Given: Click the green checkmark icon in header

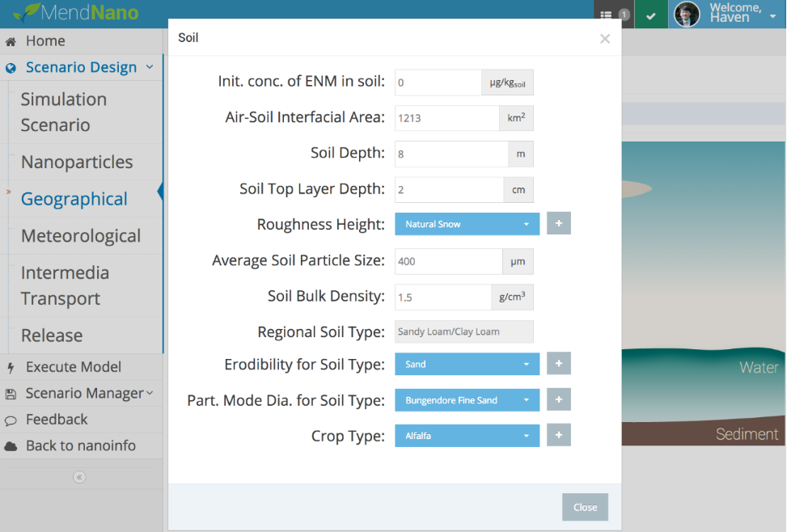Looking at the screenshot, I should [x=650, y=15].
